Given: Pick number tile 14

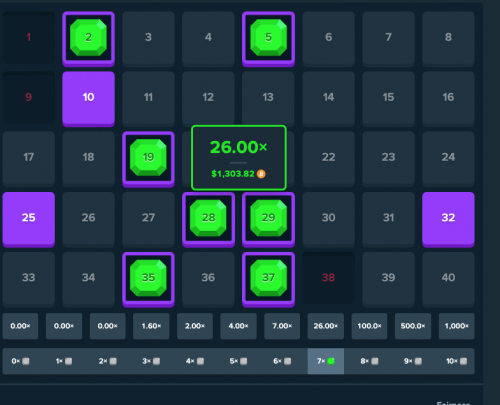Looking at the screenshot, I should click(x=328, y=99).
